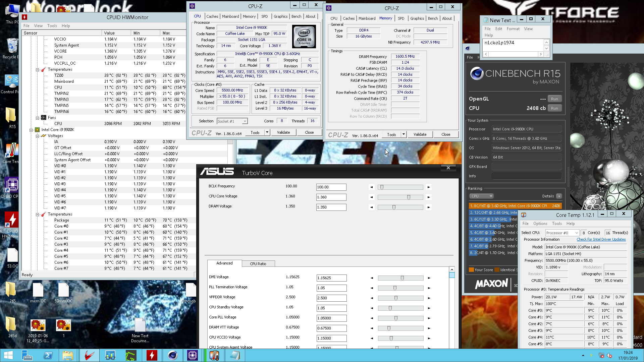
Task: Switch to the ASUS TurboV taskbar icon
Action: (x=89, y=355)
